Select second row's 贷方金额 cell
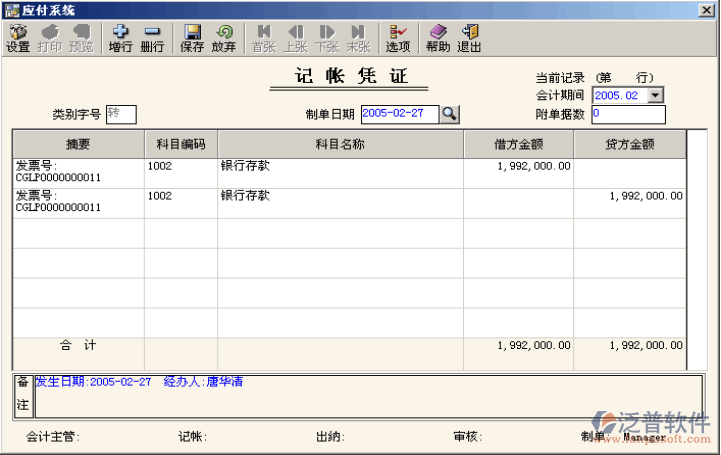Viewport: 721px width, 455px height. [x=629, y=203]
